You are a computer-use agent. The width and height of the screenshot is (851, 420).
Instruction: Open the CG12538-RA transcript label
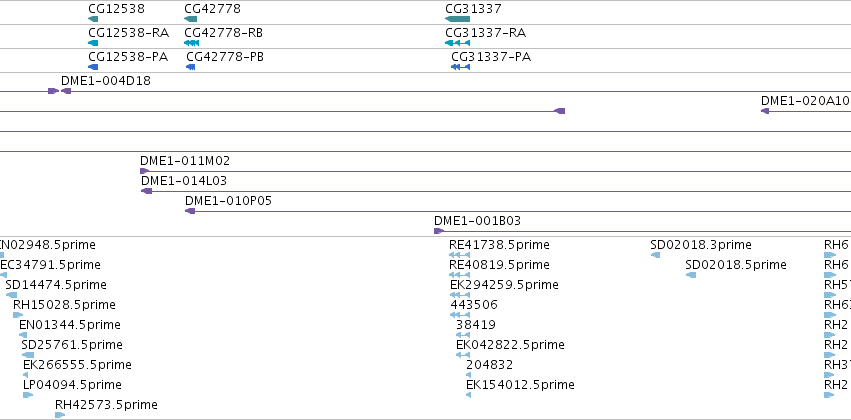coord(129,33)
